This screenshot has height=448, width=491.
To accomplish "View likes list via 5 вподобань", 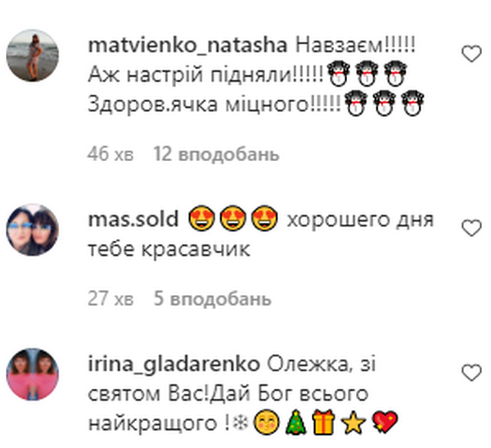I will [x=212, y=298].
